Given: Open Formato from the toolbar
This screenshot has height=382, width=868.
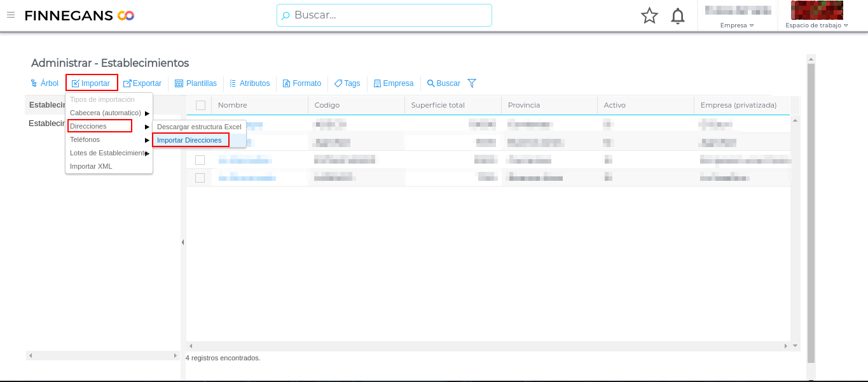Looking at the screenshot, I should [x=302, y=83].
